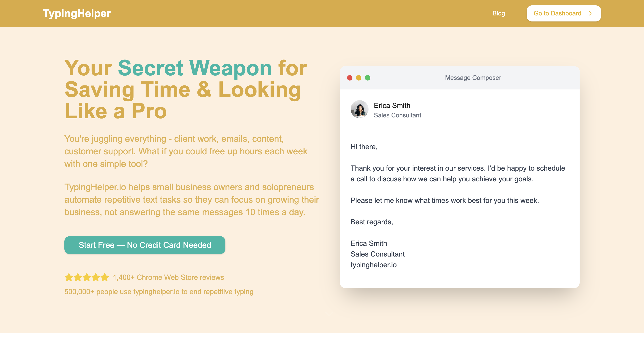Click the 500,000+ people use typinghelper.io line
The image size is (644, 348).
point(159,292)
